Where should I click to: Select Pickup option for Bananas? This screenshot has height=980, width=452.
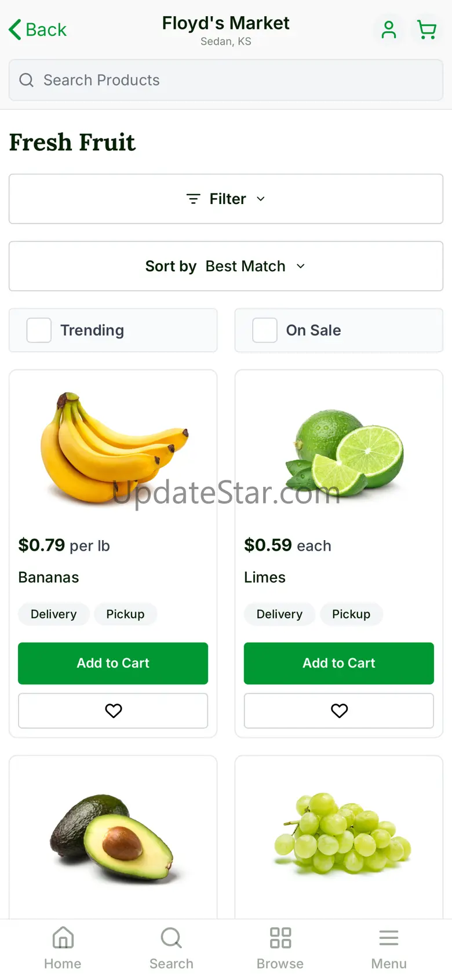125,614
